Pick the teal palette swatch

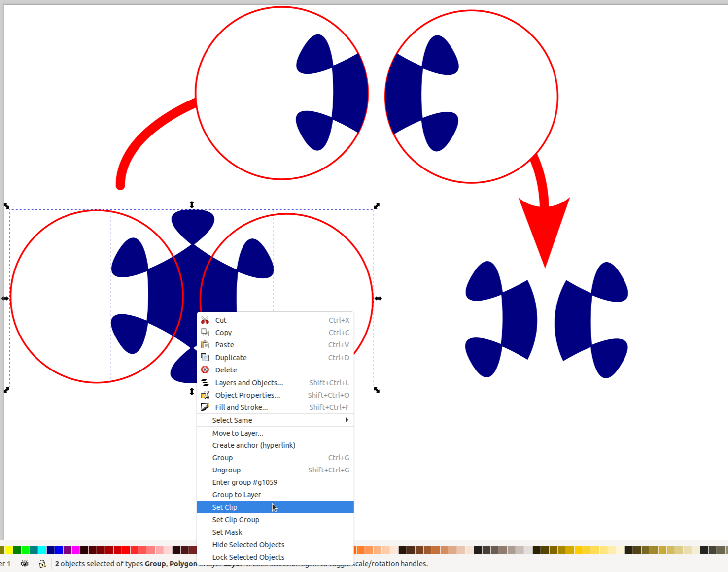(34, 550)
